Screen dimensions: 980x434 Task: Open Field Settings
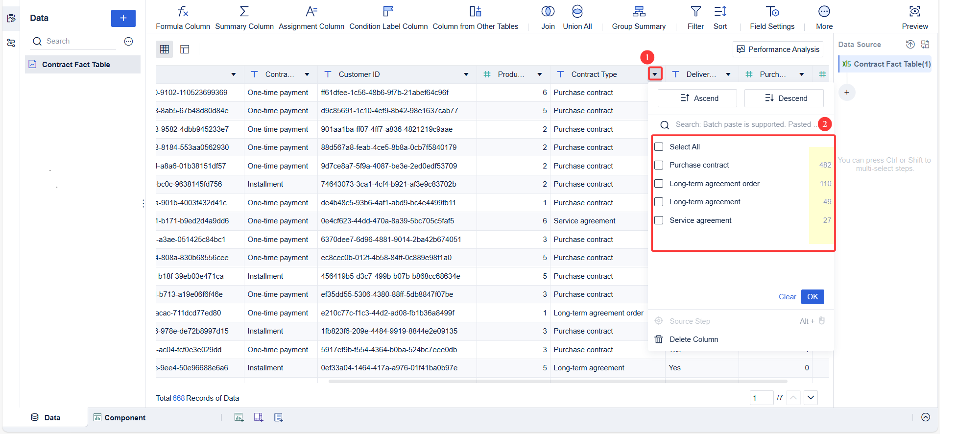[x=772, y=18]
